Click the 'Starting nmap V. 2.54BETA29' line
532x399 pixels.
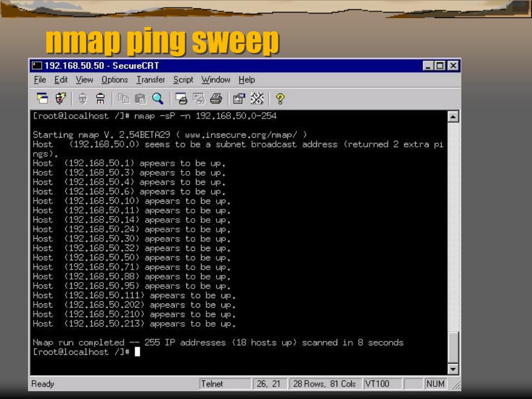coord(170,135)
